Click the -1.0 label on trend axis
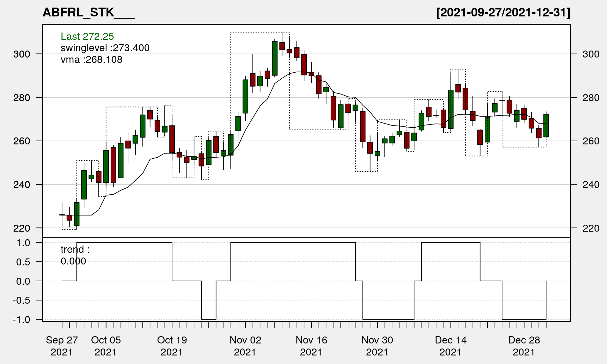 (21, 319)
